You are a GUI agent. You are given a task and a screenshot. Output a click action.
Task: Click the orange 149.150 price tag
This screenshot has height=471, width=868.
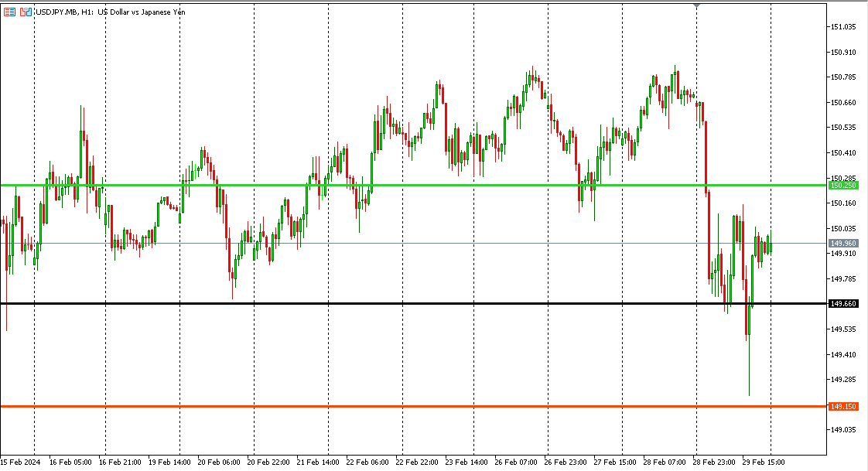pos(843,407)
